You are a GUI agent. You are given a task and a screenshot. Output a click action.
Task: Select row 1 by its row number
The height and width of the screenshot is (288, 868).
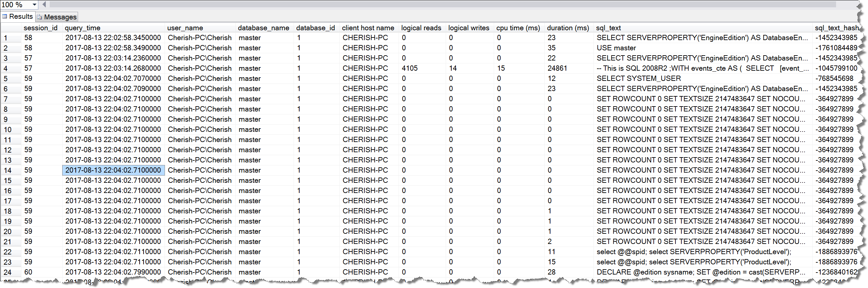click(x=11, y=38)
